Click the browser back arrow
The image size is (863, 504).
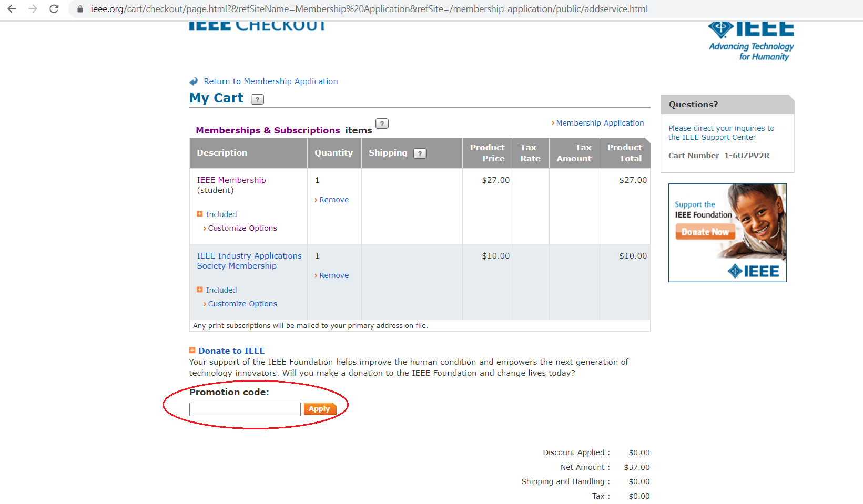[12, 9]
